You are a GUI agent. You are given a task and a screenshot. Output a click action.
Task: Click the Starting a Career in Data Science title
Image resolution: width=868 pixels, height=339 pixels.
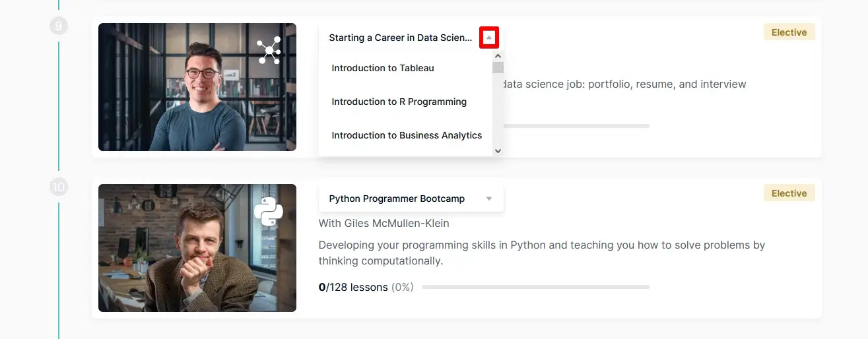(x=400, y=38)
